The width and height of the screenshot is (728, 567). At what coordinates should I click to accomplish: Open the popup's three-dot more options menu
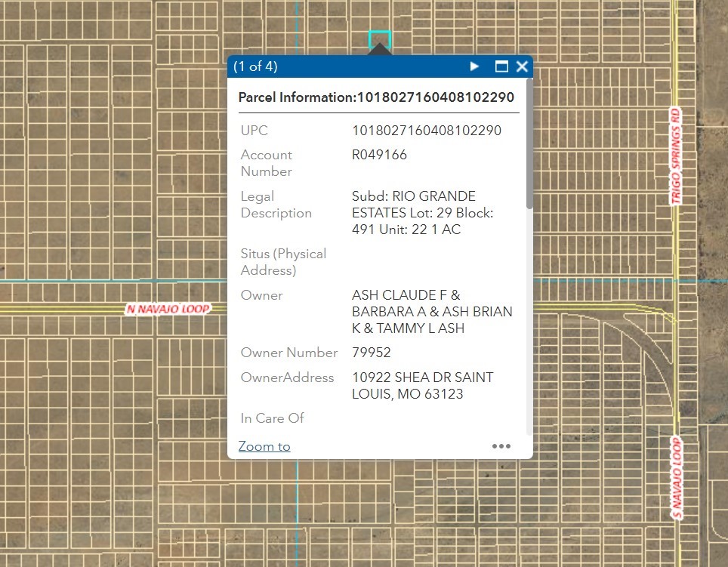point(501,446)
